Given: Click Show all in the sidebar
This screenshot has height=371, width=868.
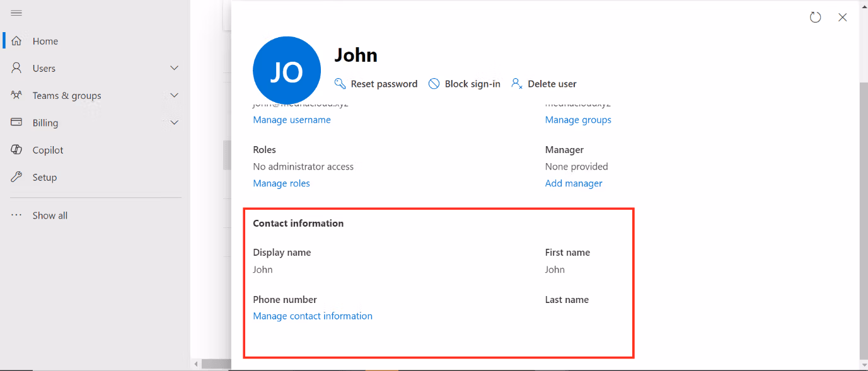Looking at the screenshot, I should pyautogui.click(x=50, y=215).
